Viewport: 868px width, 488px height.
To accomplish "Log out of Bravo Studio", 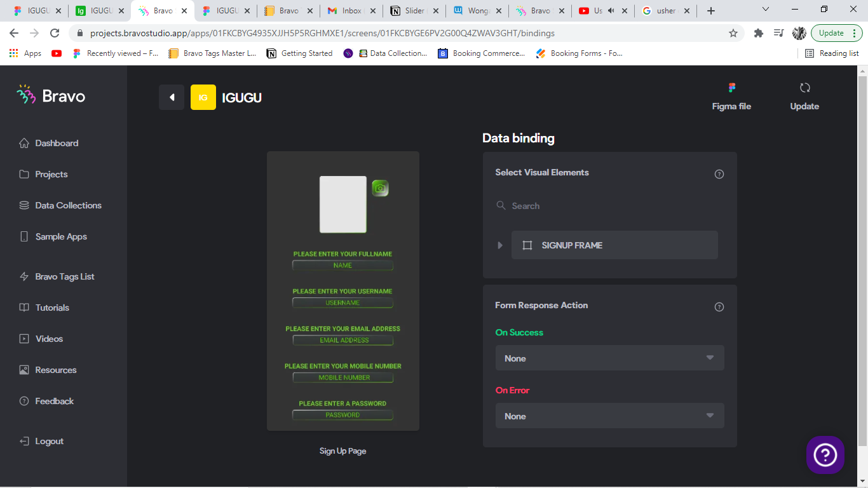I will pos(41,441).
